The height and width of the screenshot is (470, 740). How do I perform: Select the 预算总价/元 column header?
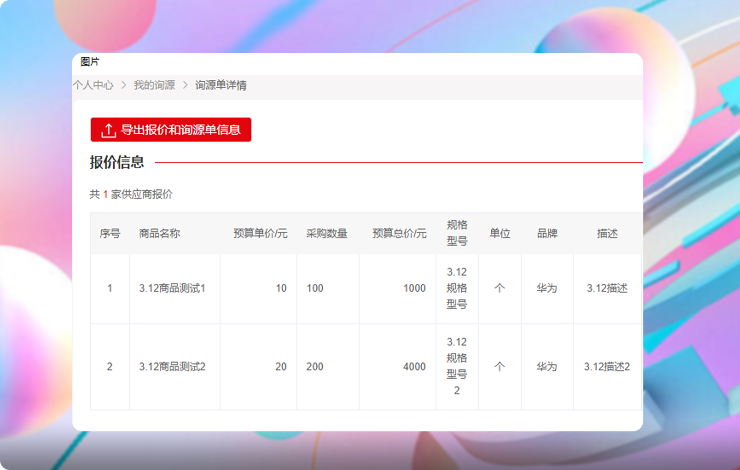tap(399, 233)
